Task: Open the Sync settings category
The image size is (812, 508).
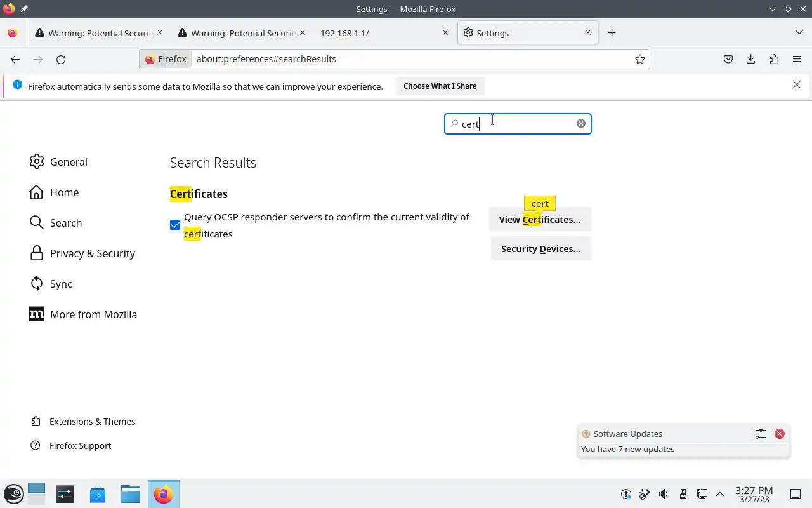Action: click(51, 284)
